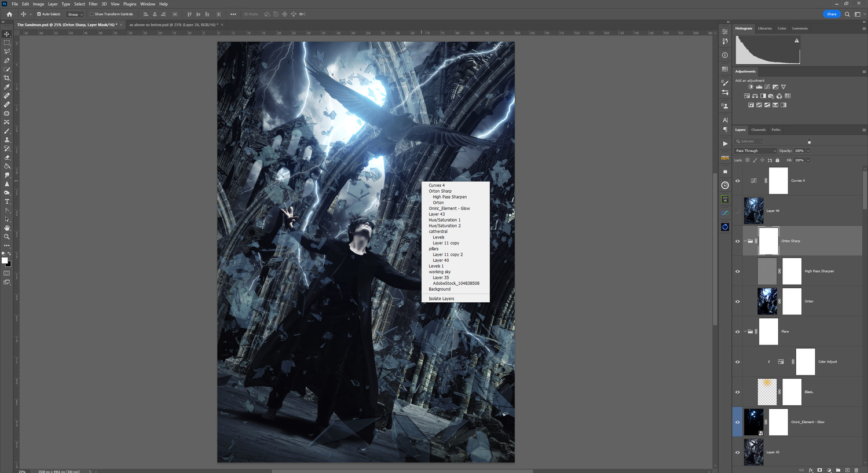Screen dimensions: 868x473
Task: Open the Opacity slider dropdown arrow
Action: 808,151
